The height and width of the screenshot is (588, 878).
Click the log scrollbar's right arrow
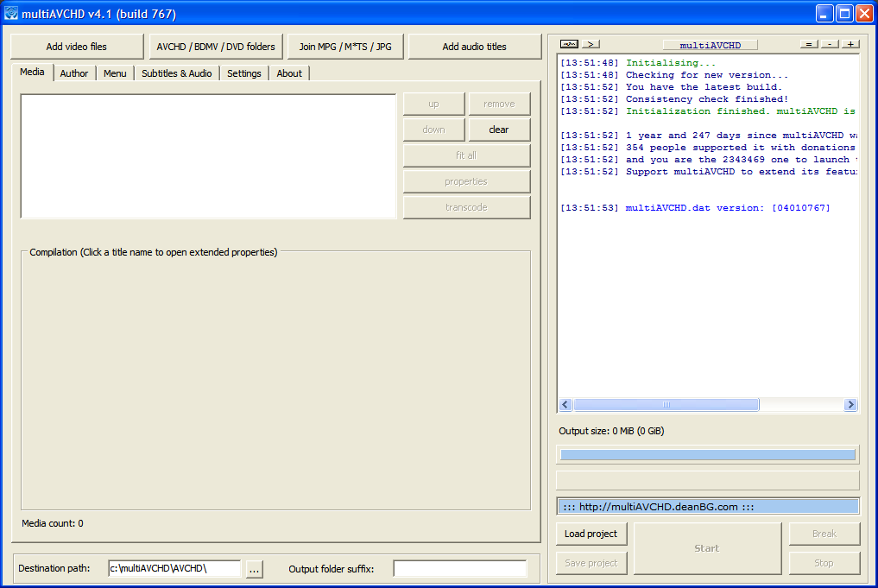[x=850, y=404]
